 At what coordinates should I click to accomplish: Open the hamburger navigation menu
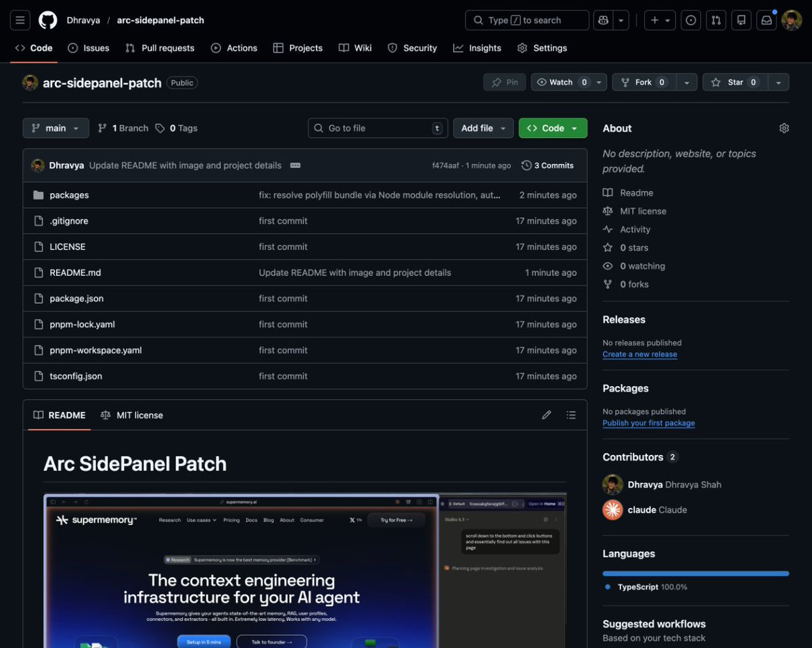click(x=20, y=20)
